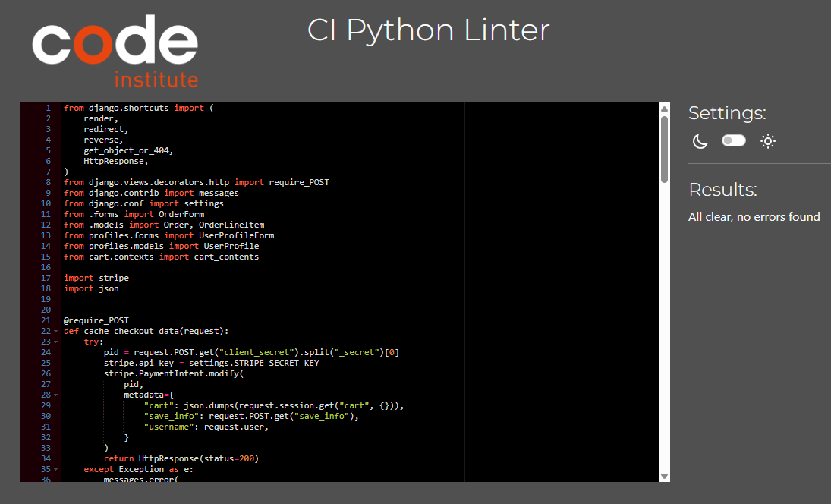This screenshot has width=831, height=504.
Task: Click 'Order, OrderLineItem' on line 12
Action: point(214,225)
